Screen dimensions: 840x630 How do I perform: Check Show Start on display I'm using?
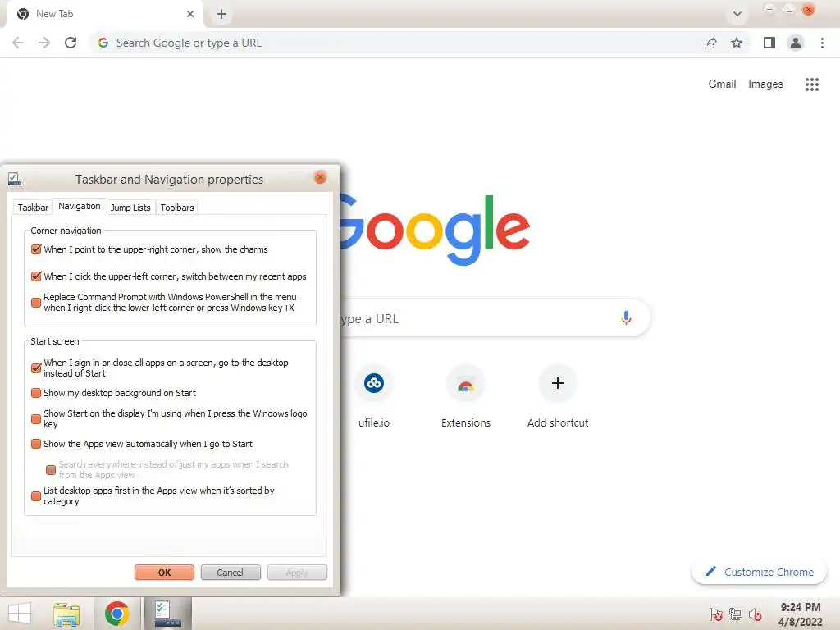click(36, 419)
